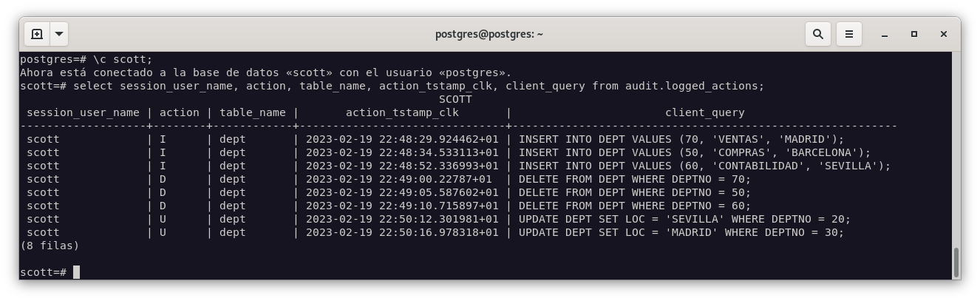Viewport: 980px width, 301px height.
Task: Click the session_user_name column header
Action: tap(83, 112)
